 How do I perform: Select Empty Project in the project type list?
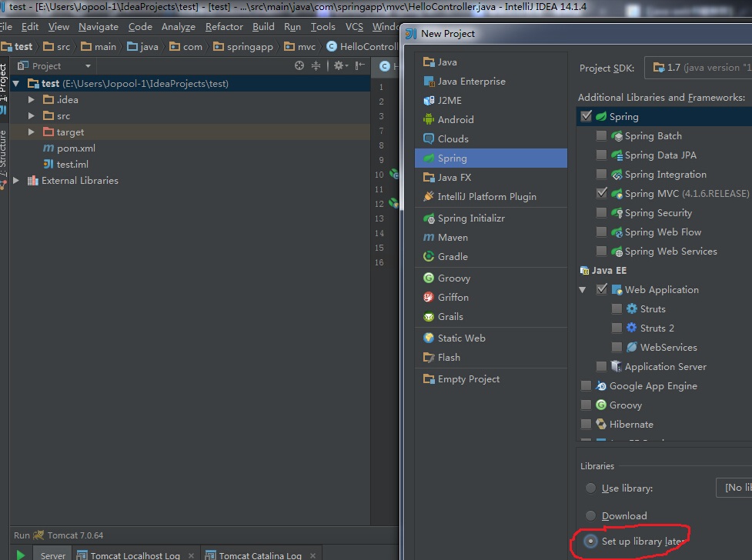click(x=490, y=378)
